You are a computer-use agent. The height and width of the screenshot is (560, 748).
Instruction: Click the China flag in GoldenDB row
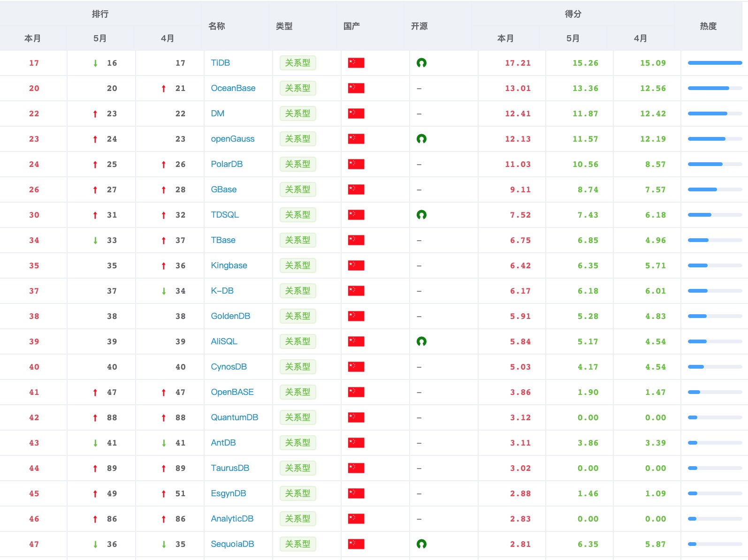pyautogui.click(x=356, y=316)
